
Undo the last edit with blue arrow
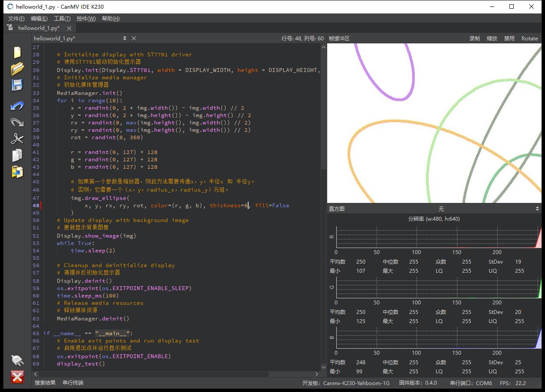pyautogui.click(x=17, y=106)
